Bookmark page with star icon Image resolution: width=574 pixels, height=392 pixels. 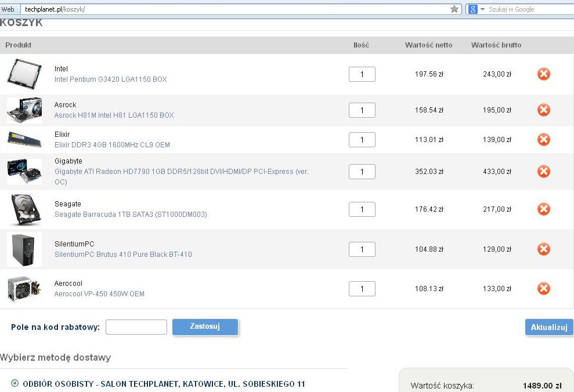pyautogui.click(x=454, y=9)
